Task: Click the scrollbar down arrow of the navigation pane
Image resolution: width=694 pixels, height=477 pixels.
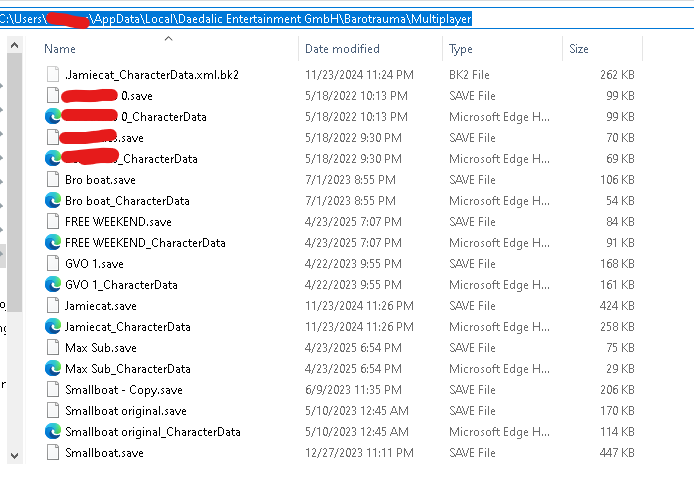Action: [x=14, y=455]
